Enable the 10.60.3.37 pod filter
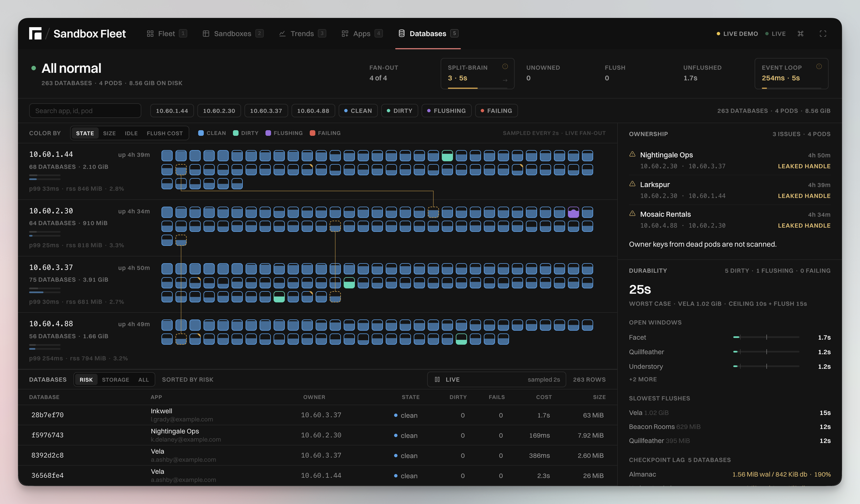860x504 pixels. [266, 111]
